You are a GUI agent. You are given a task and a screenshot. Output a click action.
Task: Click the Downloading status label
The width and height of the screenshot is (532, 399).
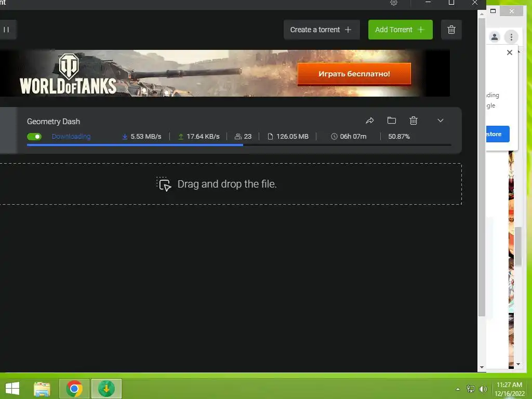[71, 137]
